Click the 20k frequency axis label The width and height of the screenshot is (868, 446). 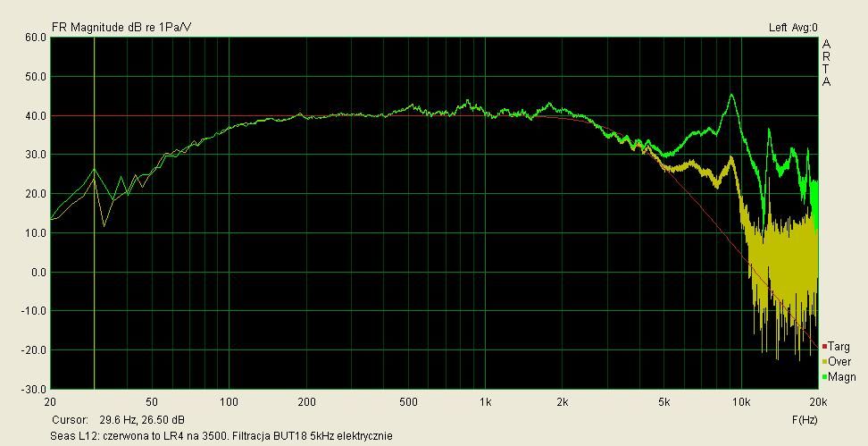[x=818, y=402]
